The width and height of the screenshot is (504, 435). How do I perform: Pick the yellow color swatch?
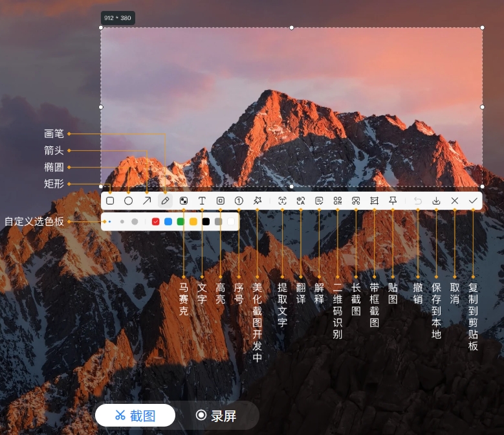click(193, 221)
